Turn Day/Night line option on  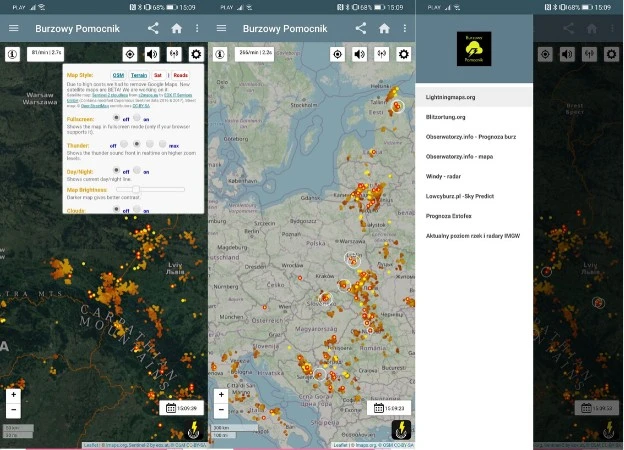tap(138, 171)
